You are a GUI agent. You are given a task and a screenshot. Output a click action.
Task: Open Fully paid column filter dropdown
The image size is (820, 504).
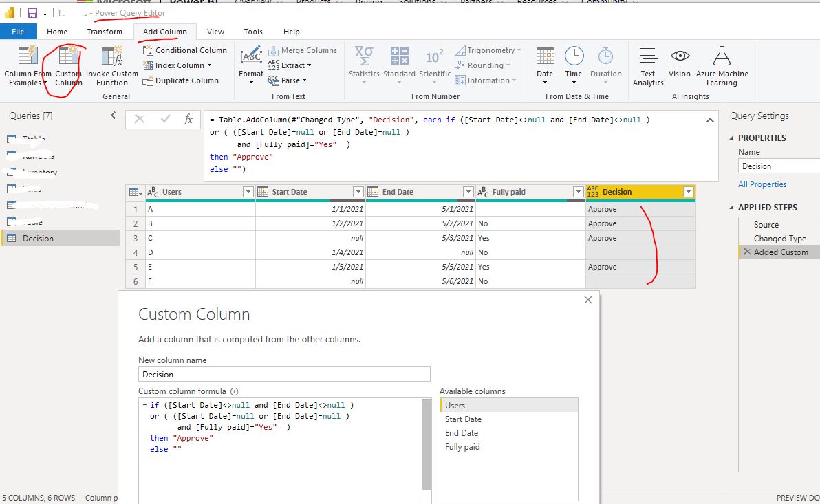[x=579, y=192]
